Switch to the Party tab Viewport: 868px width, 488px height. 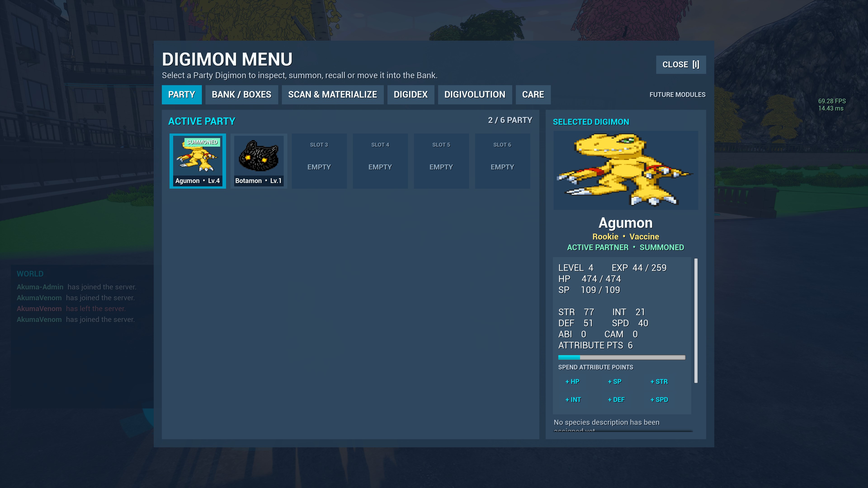coord(182,95)
